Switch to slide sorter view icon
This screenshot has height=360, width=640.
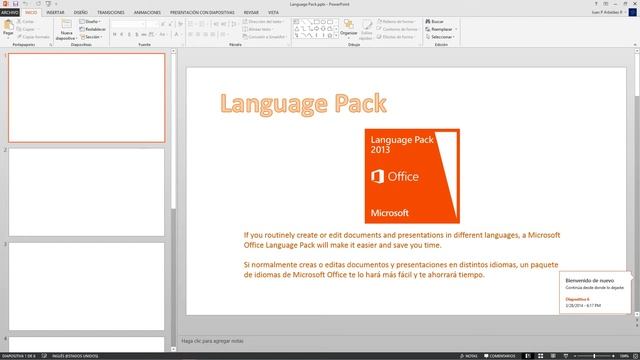(540, 356)
